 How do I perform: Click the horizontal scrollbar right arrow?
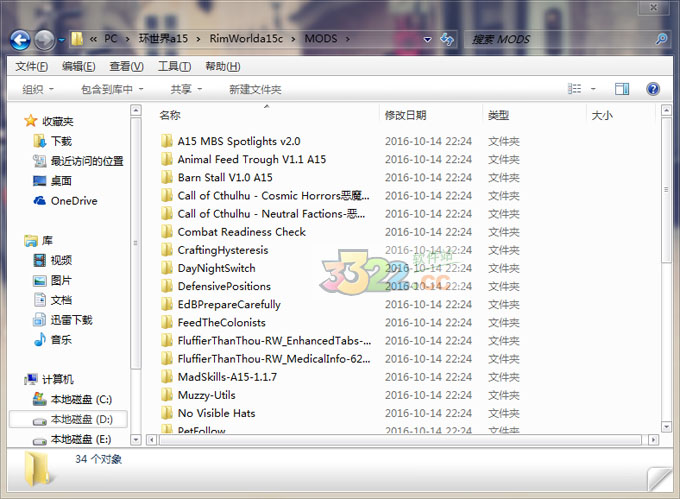653,440
